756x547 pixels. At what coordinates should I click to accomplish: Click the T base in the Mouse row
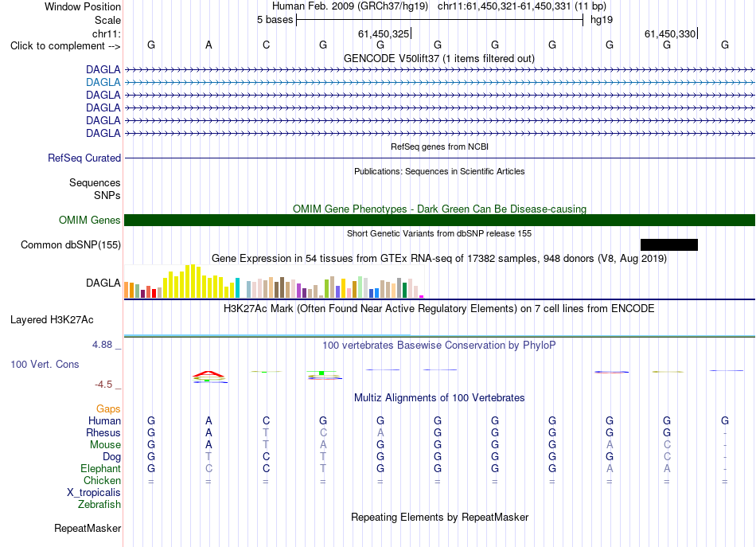266,445
